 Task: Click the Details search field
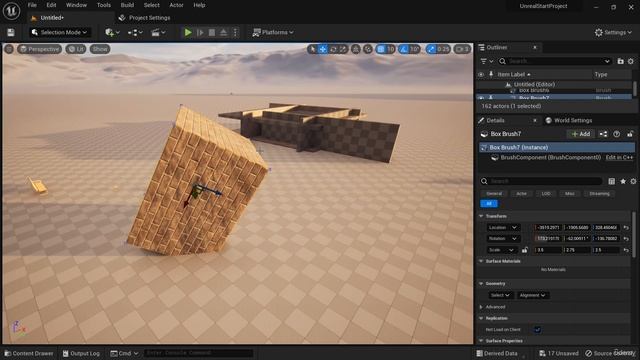(x=541, y=181)
